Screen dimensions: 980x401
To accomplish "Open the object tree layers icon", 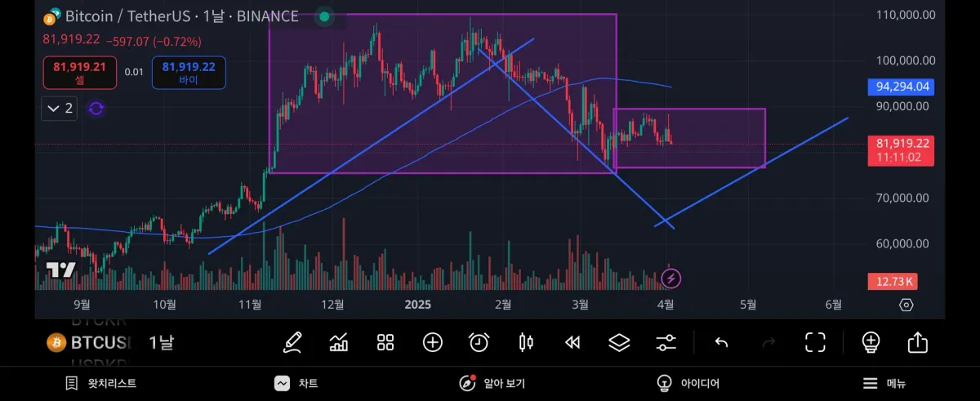I will click(619, 342).
